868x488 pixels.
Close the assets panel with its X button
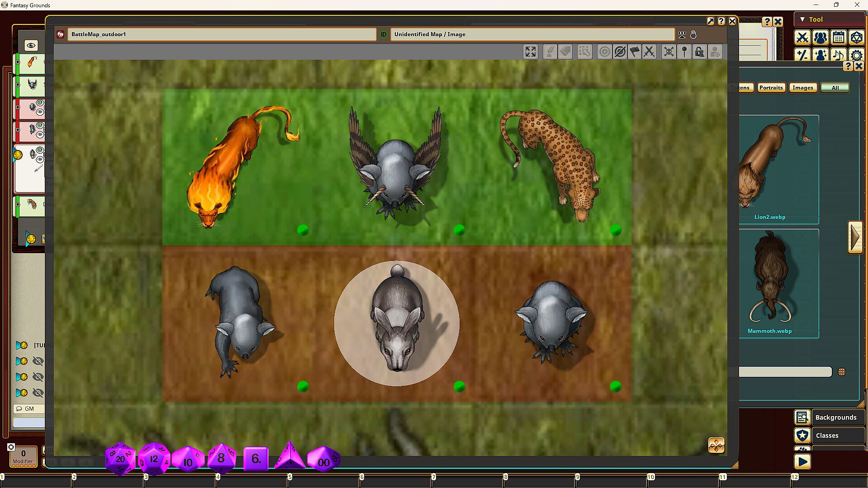tap(859, 66)
